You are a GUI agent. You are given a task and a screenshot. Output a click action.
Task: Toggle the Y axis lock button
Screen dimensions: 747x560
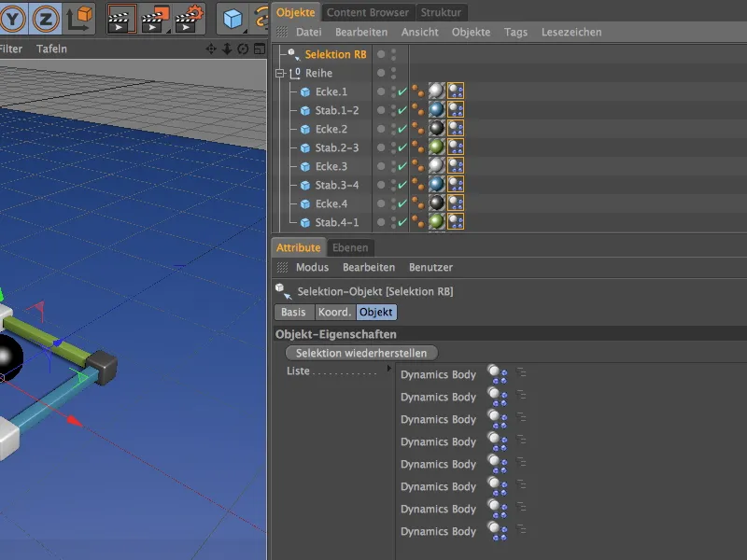13,18
